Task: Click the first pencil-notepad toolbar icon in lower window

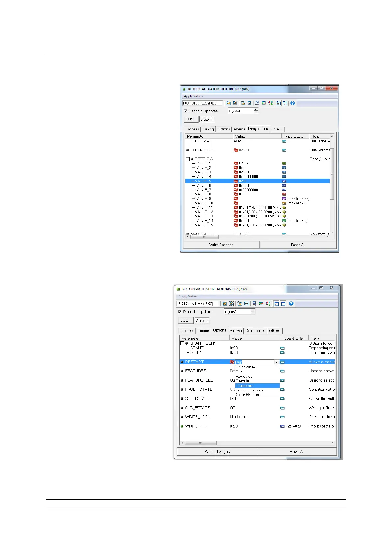Action: pyautogui.click(x=225, y=304)
